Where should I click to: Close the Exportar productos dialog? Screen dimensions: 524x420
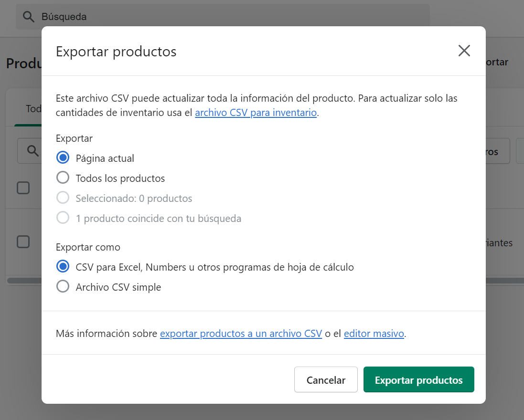(x=464, y=51)
